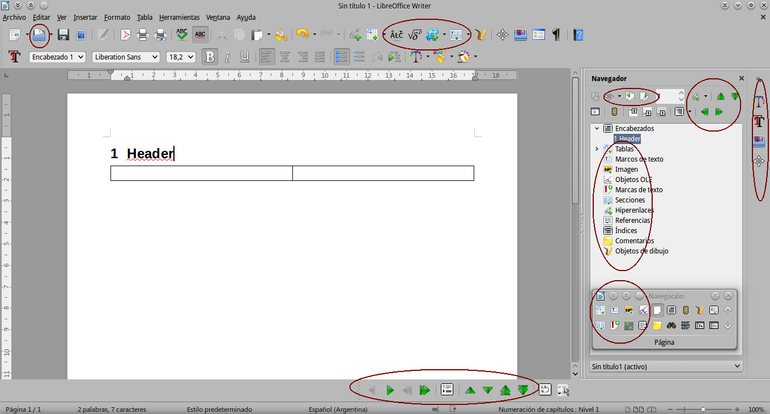
Task: Open Sin título1 (activo) document selector
Action: [665, 366]
